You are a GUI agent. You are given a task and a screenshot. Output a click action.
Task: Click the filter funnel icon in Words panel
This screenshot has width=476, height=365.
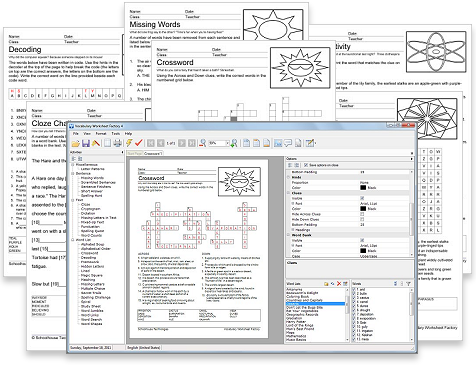tap(408, 284)
